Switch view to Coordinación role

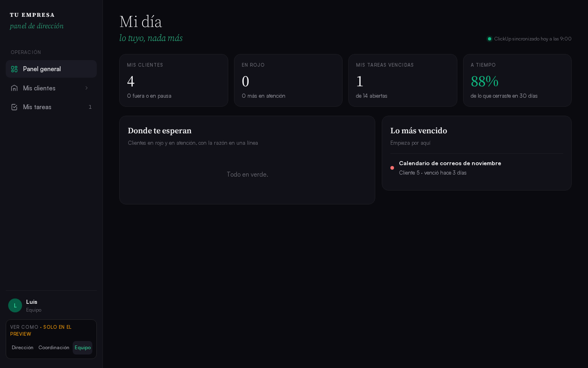pyautogui.click(x=54, y=348)
